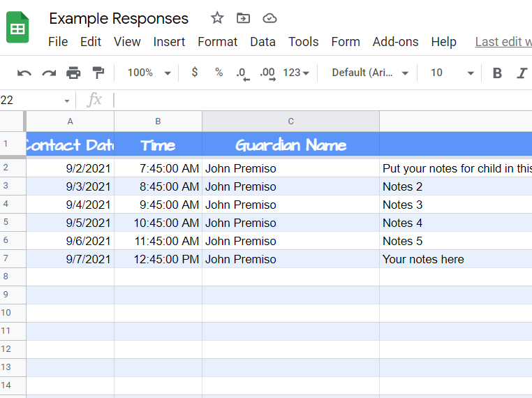532x398 pixels.
Task: Select the cell with 12:45:00 PM
Action: click(158, 259)
